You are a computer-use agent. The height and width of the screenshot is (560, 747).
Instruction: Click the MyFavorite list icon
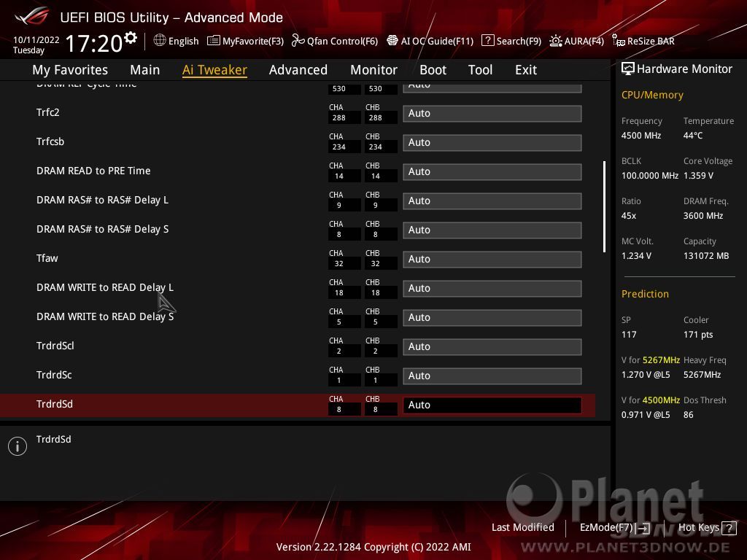tap(214, 41)
